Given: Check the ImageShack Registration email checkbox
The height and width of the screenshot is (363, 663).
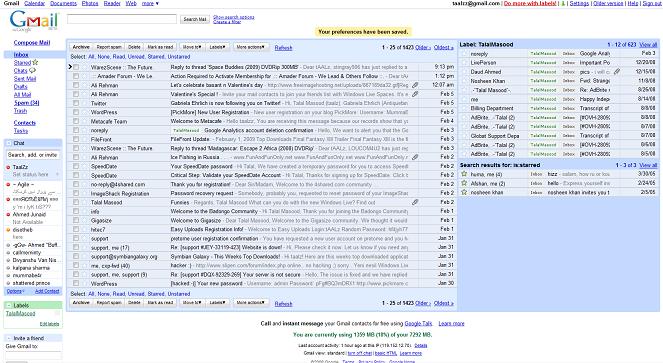Looking at the screenshot, I should (76, 193).
